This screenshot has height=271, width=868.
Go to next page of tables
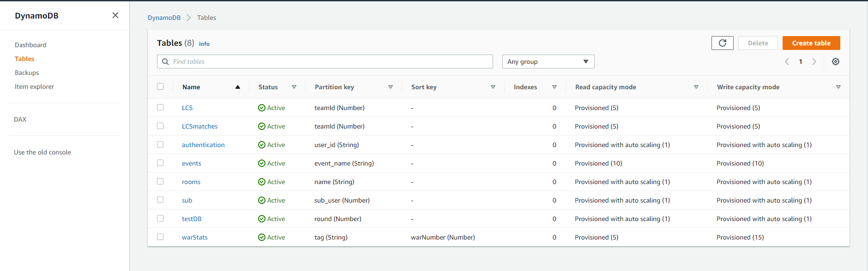(814, 62)
